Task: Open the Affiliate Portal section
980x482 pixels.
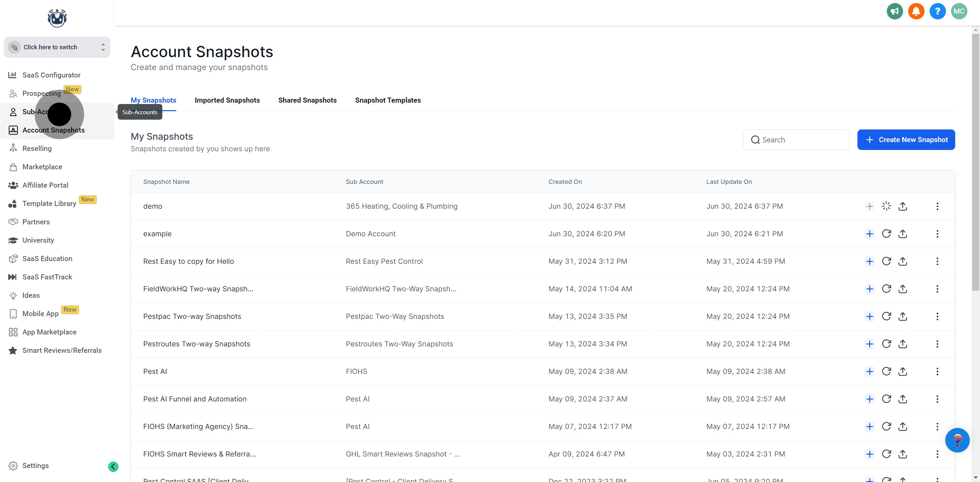Action: click(45, 185)
